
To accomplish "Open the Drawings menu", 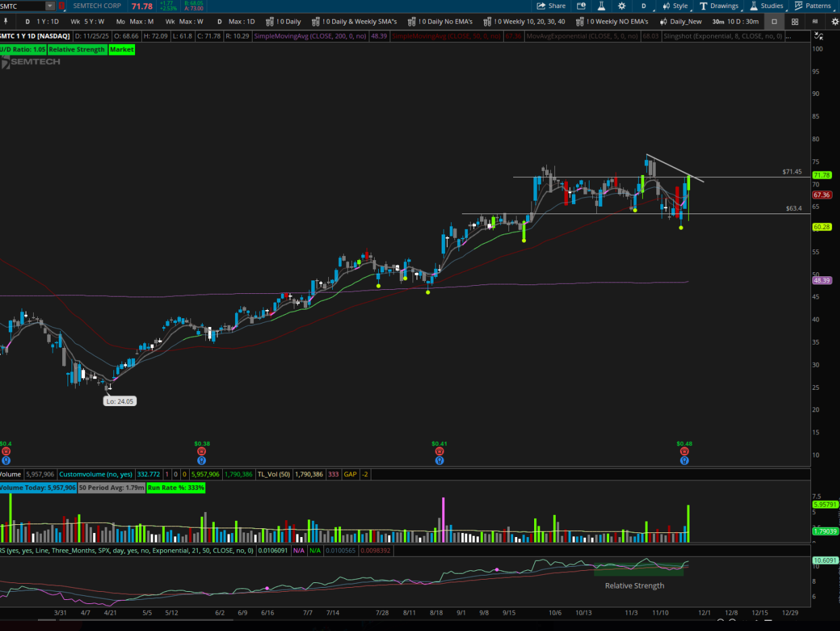I will [719, 5].
